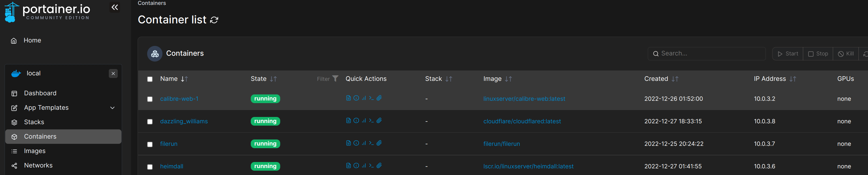This screenshot has width=868, height=175.
Task: Close the local environment with X
Action: [113, 74]
